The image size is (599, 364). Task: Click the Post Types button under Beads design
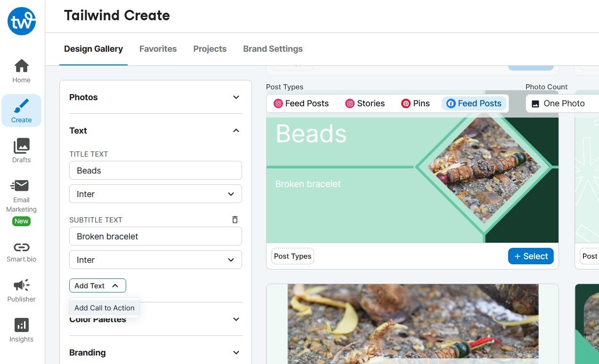pos(292,256)
